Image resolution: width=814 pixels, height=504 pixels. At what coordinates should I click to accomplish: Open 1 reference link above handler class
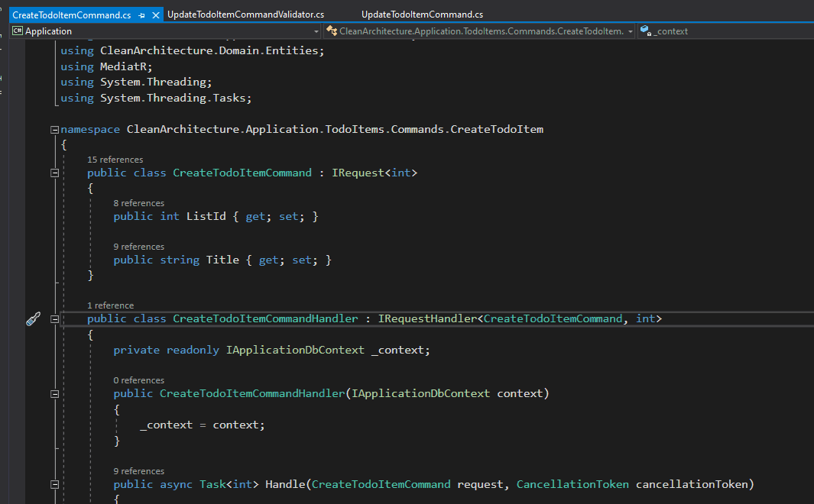coord(110,305)
